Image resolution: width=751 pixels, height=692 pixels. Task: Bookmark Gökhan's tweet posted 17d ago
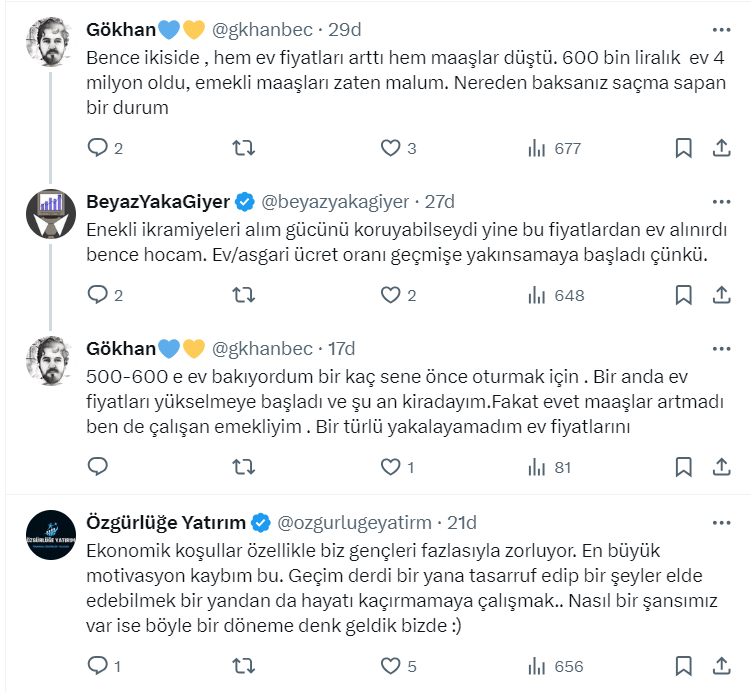coord(683,466)
